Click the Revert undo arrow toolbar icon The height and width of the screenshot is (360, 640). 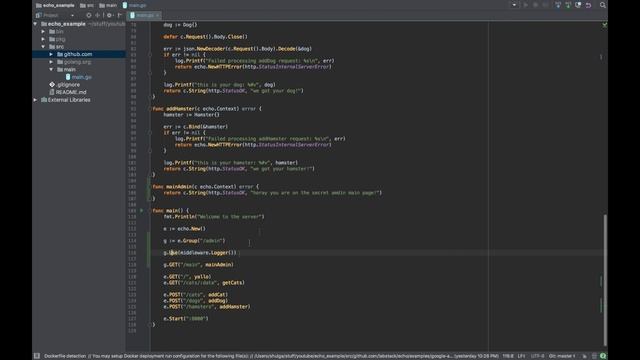point(589,5)
